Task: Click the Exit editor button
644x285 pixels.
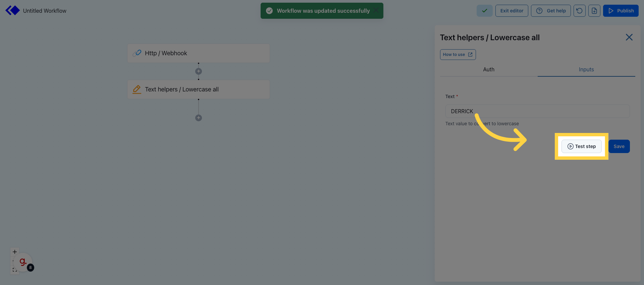Action: (512, 11)
